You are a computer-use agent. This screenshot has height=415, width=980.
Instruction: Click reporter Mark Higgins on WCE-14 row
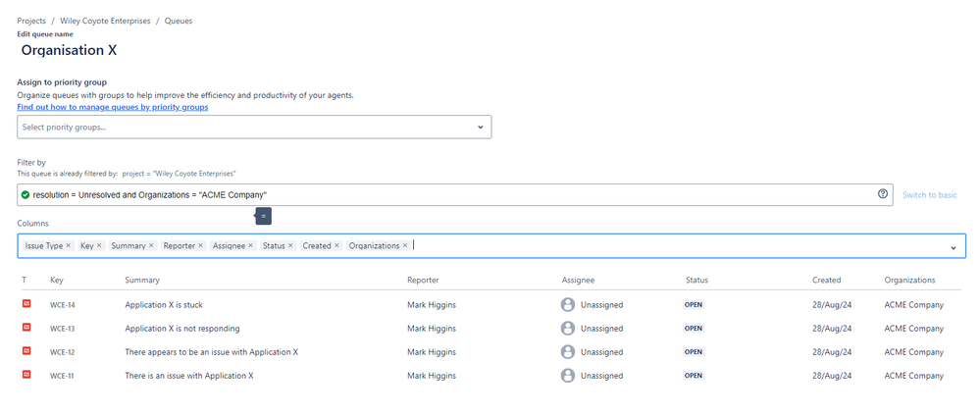click(432, 305)
